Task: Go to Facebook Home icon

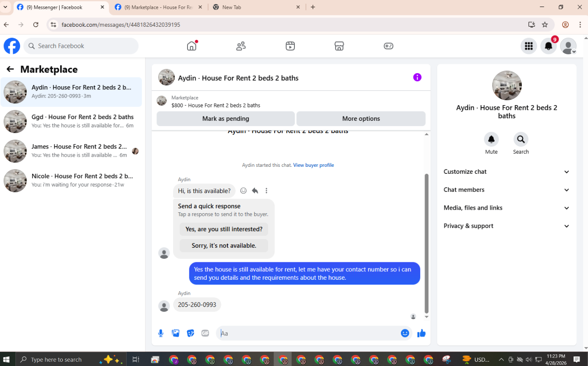Action: pos(191,46)
